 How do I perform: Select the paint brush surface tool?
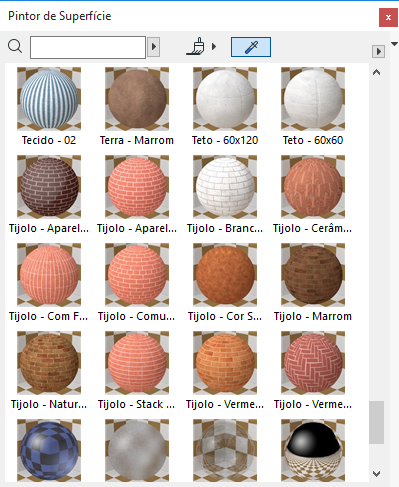coord(196,46)
